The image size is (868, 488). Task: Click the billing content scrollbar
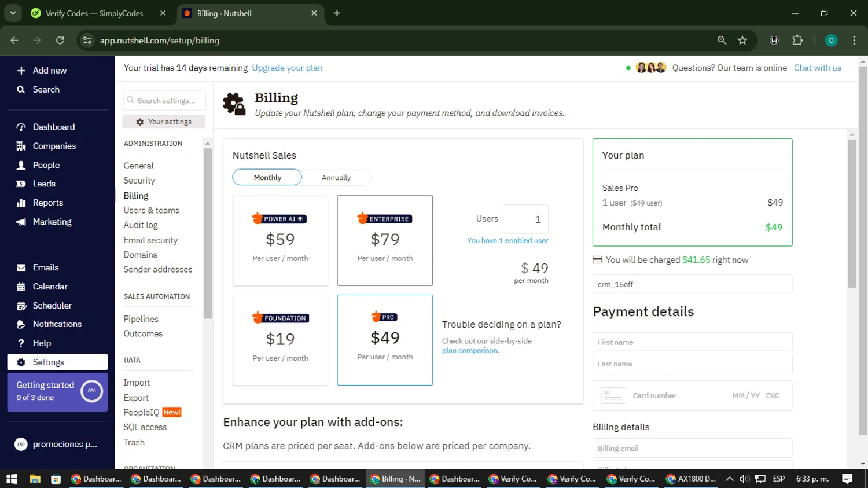[x=852, y=214]
